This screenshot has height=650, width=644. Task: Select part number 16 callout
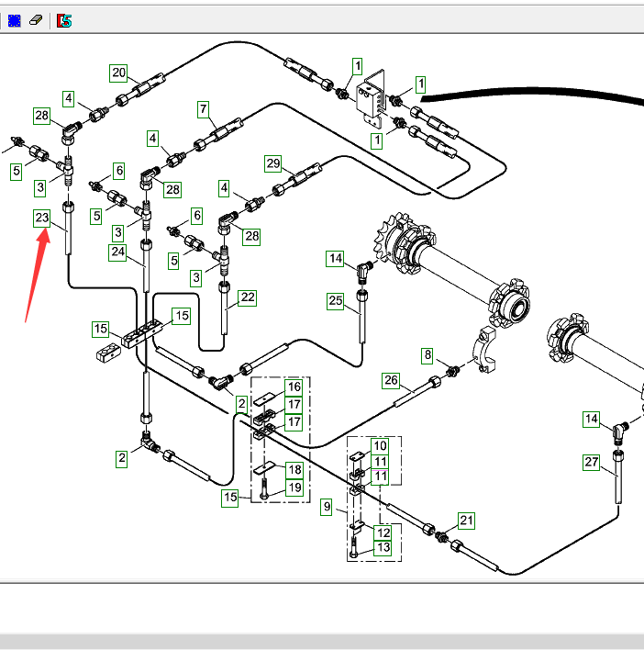point(294,387)
